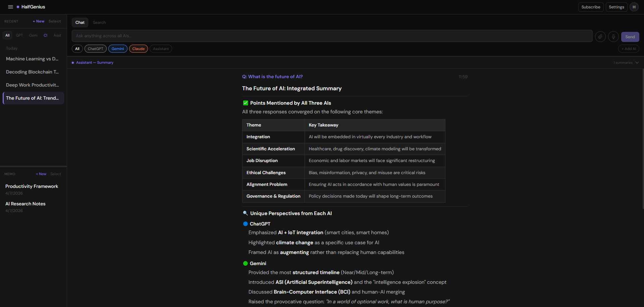Open the H user avatar
644x307 pixels.
click(634, 7)
